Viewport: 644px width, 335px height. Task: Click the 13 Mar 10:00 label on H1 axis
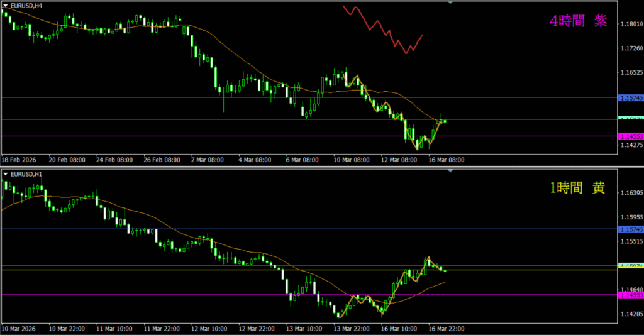pyautogui.click(x=304, y=329)
